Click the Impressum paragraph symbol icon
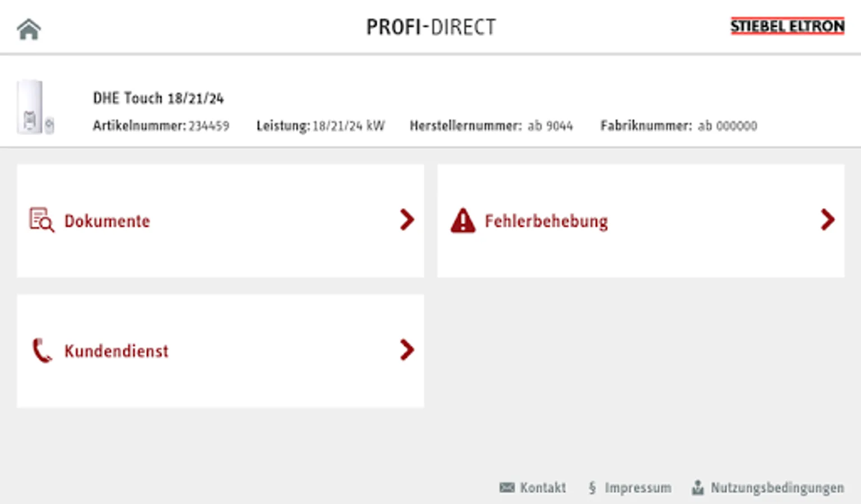This screenshot has height=504, width=861. (592, 488)
